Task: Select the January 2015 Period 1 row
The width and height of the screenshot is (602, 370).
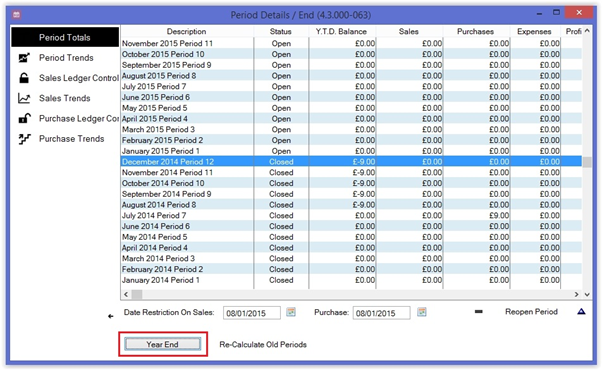Action: pyautogui.click(x=351, y=151)
